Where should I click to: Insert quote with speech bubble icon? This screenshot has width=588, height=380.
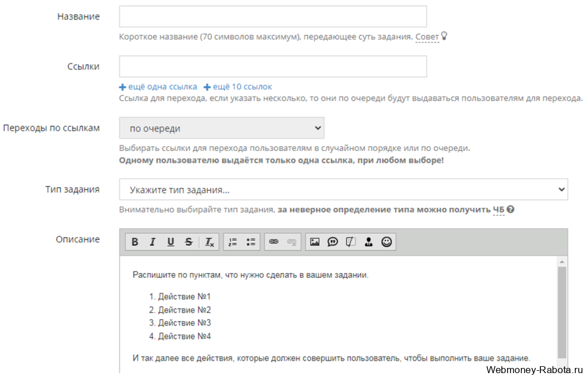[332, 242]
